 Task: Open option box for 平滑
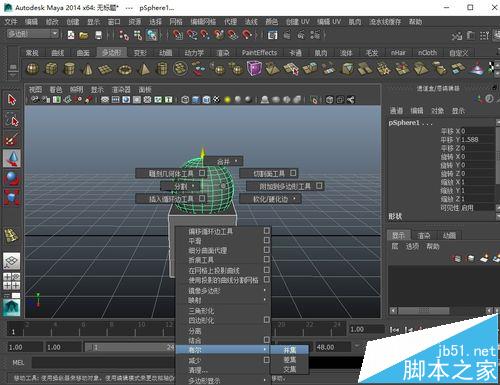(267, 240)
